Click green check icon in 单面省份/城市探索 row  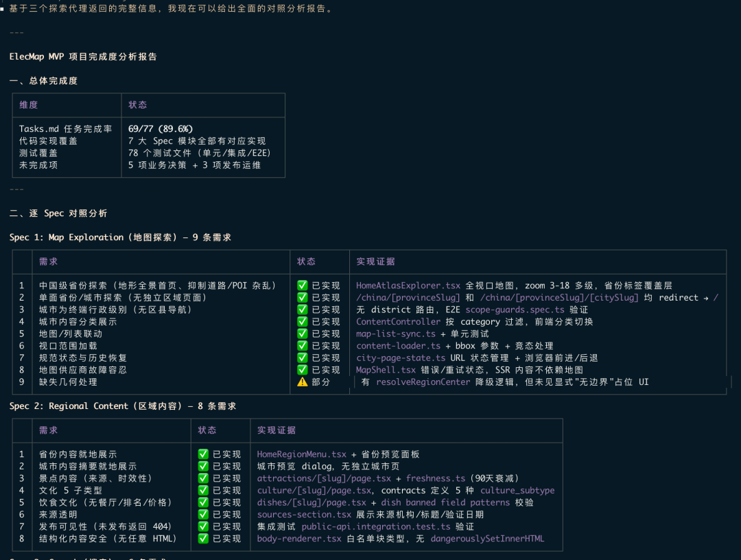[303, 298]
